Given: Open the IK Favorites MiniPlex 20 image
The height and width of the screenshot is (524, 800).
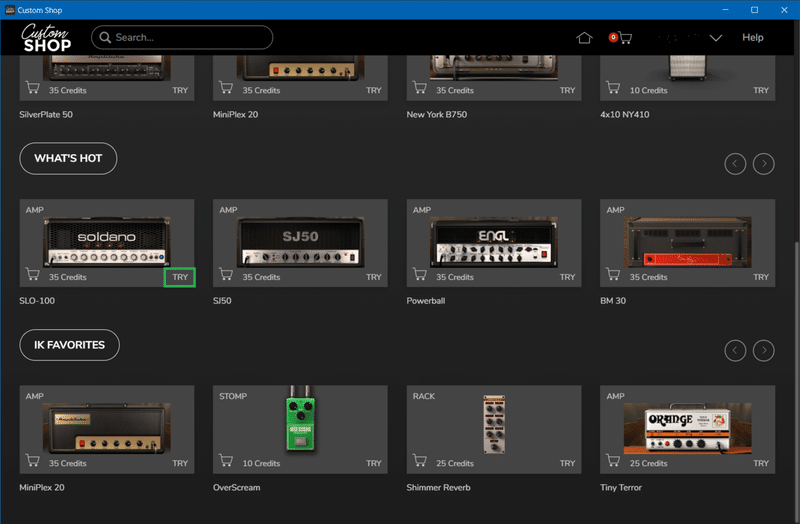Looking at the screenshot, I should (x=107, y=428).
